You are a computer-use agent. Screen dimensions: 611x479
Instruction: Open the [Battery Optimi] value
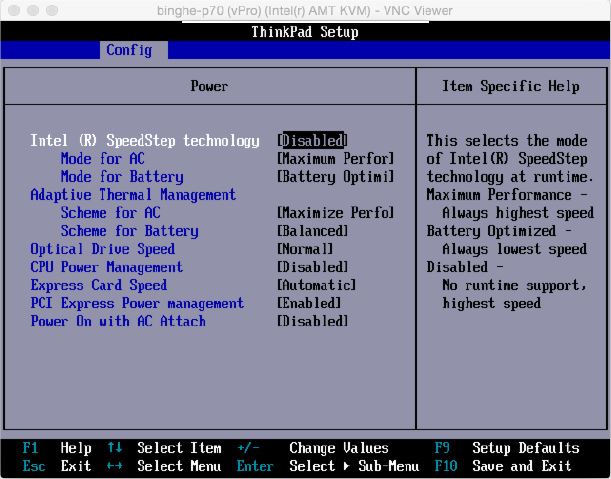pyautogui.click(x=336, y=177)
